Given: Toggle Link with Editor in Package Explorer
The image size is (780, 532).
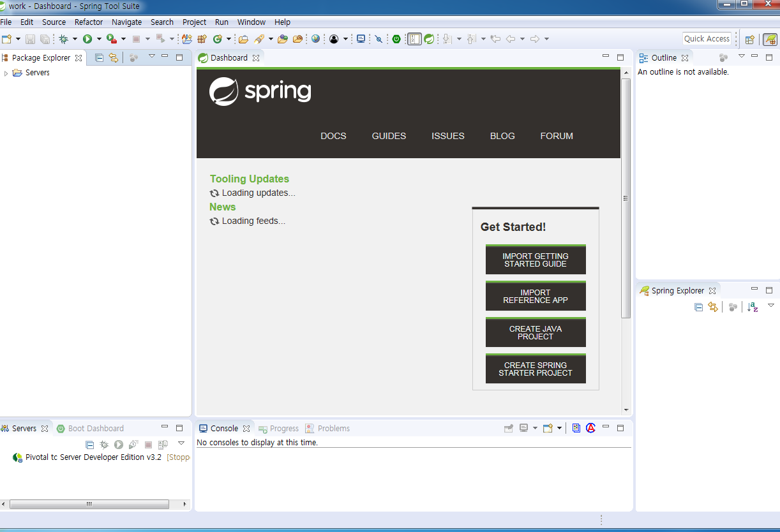Looking at the screenshot, I should 114,57.
